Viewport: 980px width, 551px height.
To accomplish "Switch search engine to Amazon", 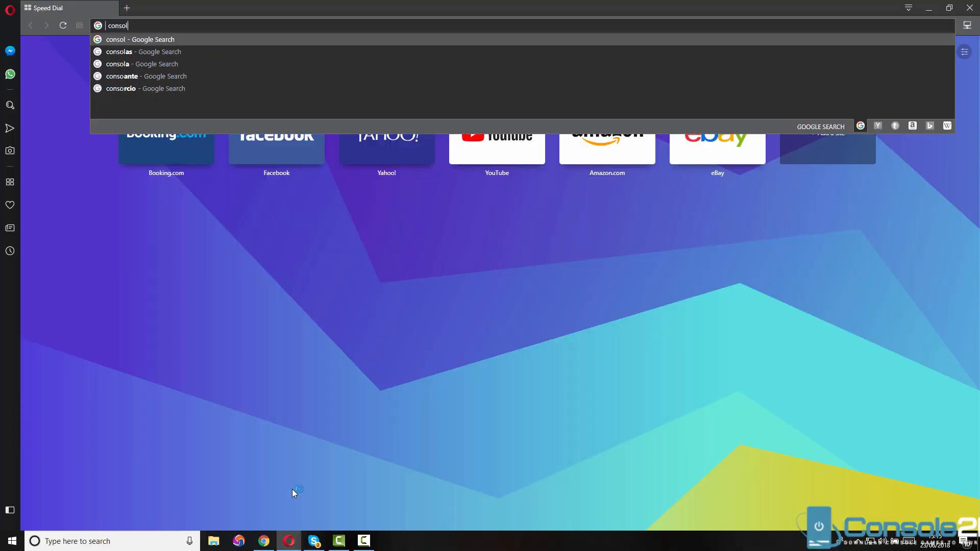I will pos(912,126).
